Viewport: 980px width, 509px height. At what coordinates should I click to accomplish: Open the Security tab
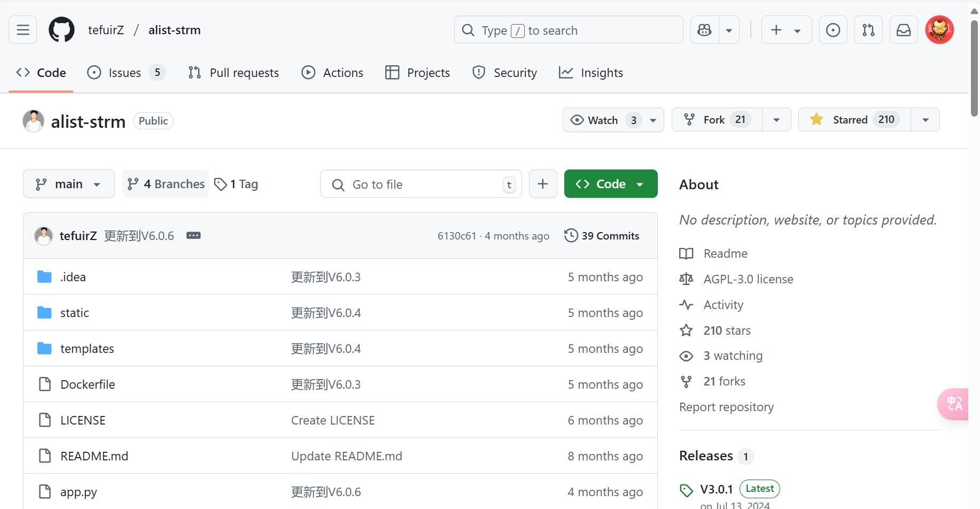(504, 73)
